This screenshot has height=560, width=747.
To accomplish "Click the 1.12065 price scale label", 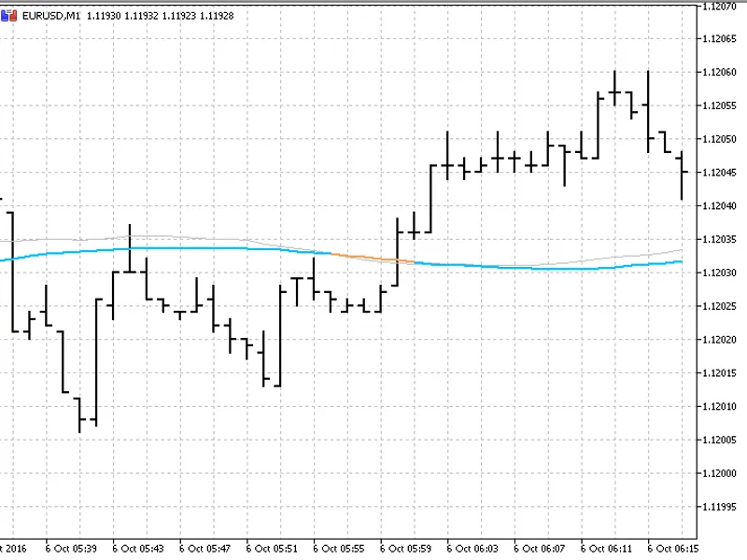I will (719, 39).
